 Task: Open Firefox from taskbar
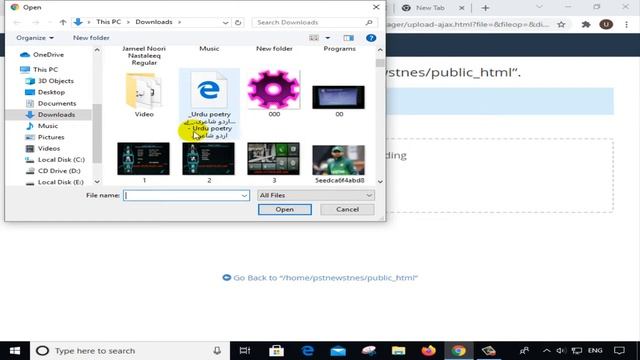(x=429, y=351)
